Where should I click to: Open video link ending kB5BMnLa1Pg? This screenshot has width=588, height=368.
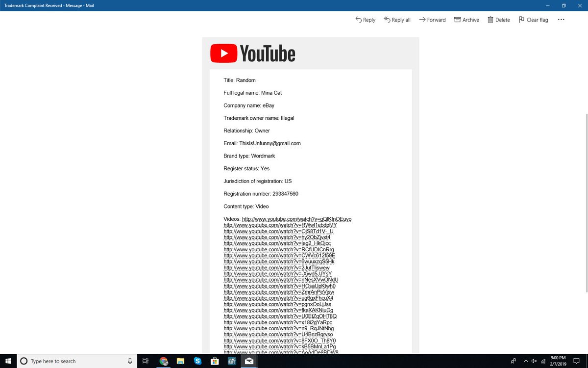pos(280,346)
